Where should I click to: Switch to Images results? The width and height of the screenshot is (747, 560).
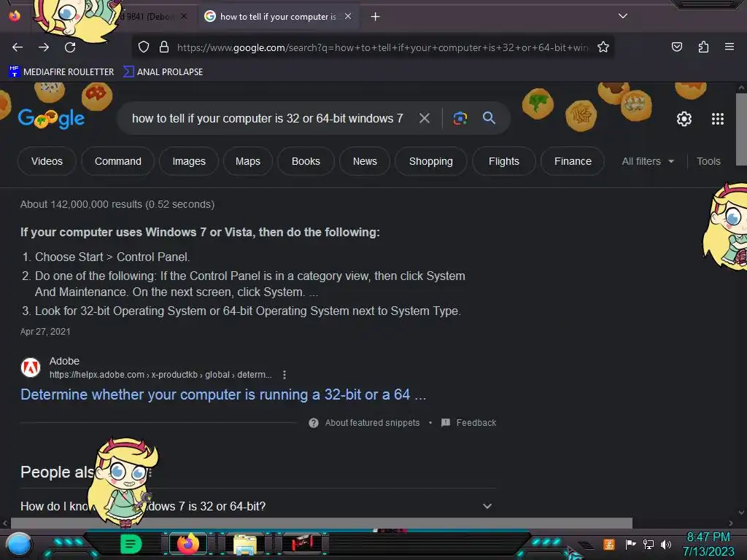(x=189, y=161)
